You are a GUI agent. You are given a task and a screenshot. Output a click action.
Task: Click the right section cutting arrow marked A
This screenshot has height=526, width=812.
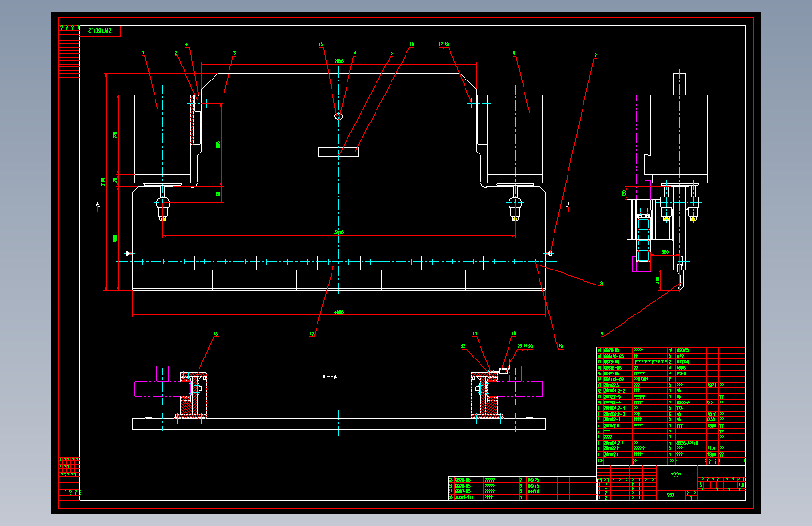[568, 206]
